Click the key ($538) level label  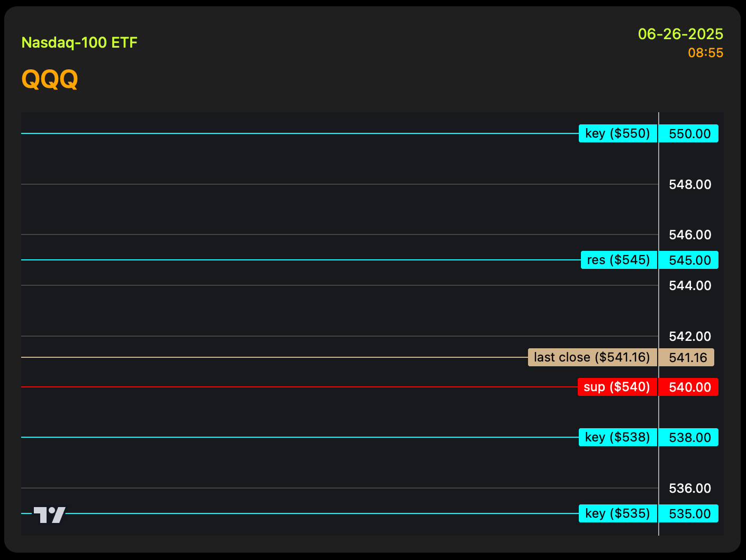point(617,437)
